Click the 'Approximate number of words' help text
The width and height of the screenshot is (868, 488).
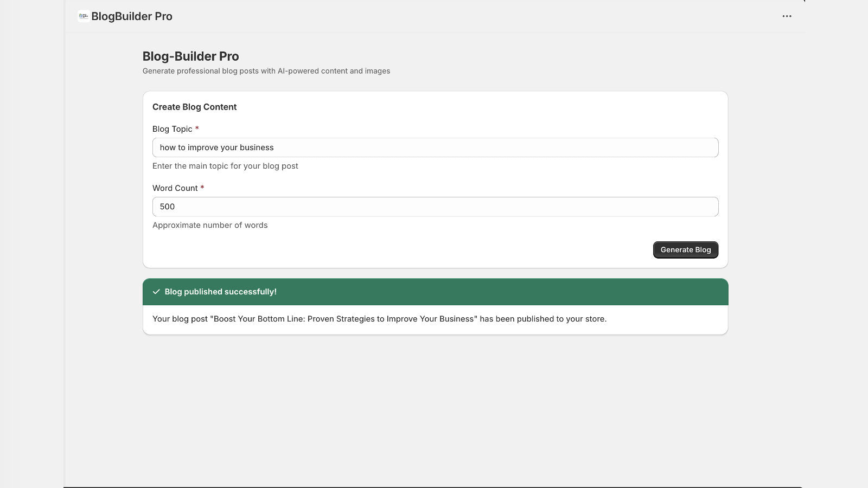[x=210, y=225]
